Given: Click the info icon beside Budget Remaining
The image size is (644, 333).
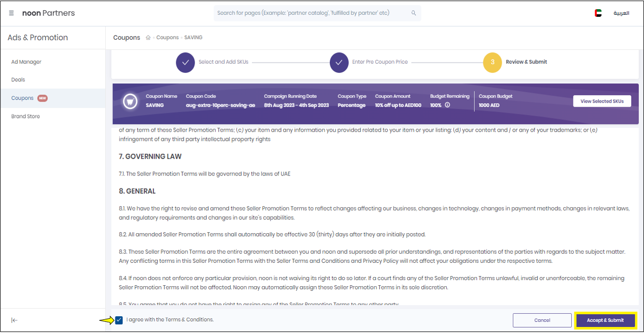Looking at the screenshot, I should pos(447,105).
